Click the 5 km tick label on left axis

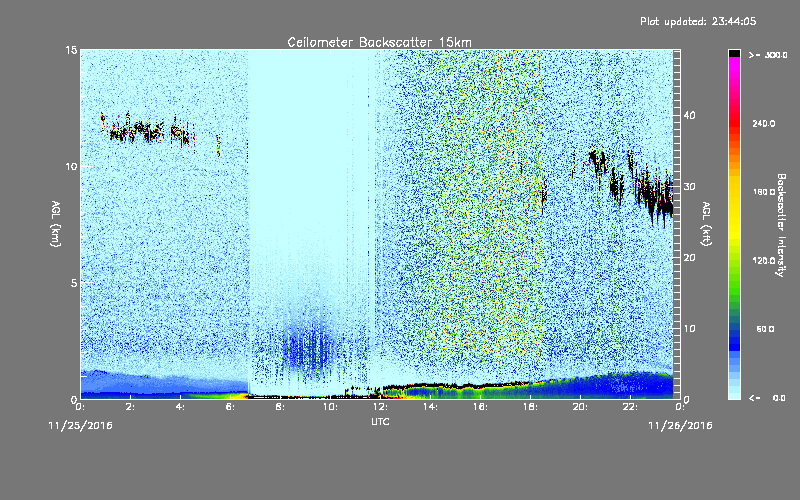(x=74, y=283)
